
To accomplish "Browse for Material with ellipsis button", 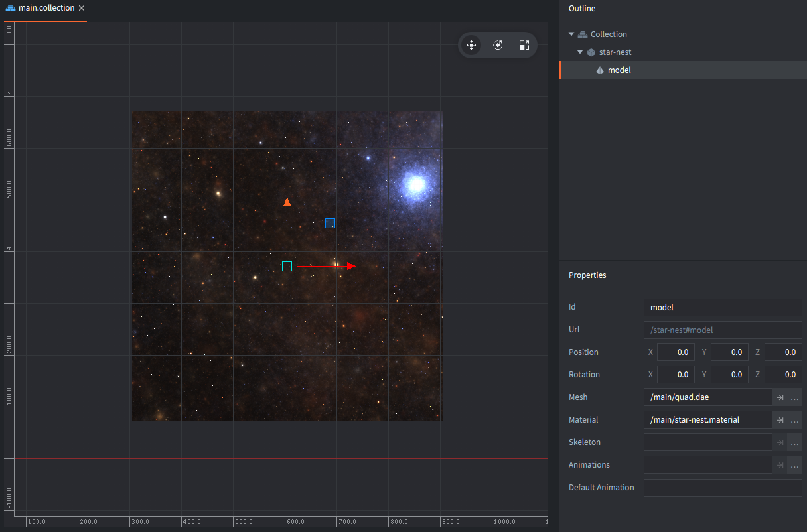I will (x=794, y=420).
